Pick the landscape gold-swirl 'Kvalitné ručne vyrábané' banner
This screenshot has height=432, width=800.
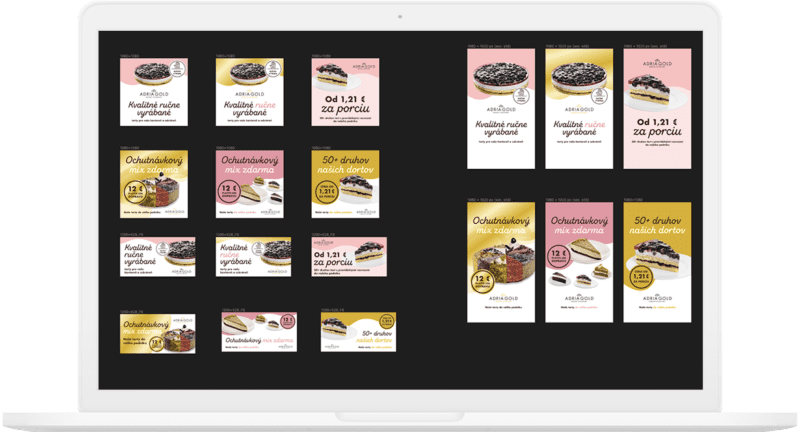(251, 257)
